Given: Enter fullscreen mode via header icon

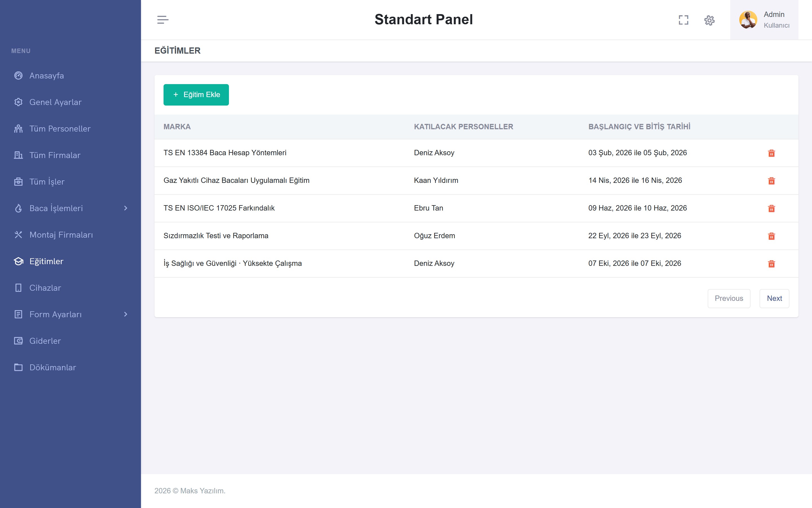Looking at the screenshot, I should [683, 20].
